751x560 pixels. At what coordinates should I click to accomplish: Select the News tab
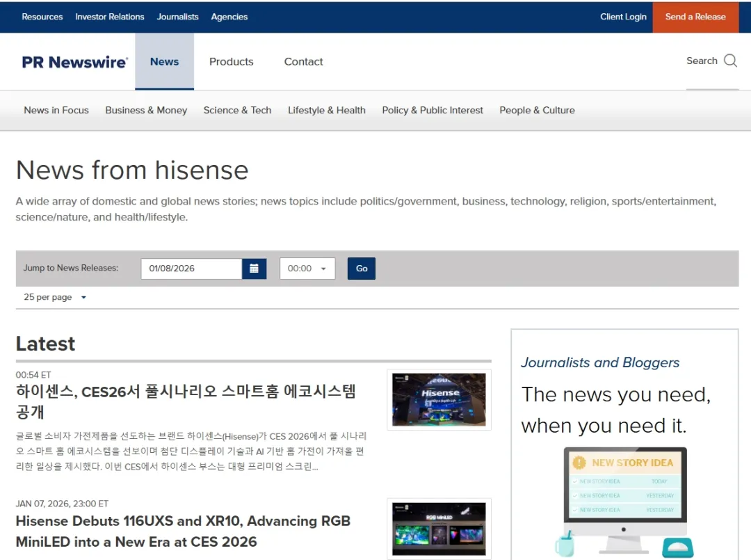pos(164,62)
